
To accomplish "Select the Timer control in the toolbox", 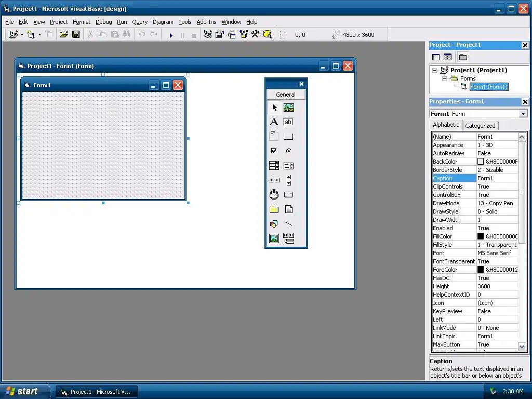I will pos(274,195).
